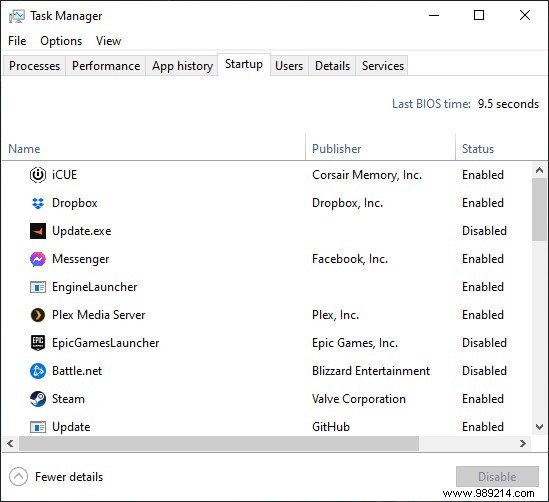Select the Plex Media Server name
549x502 pixels.
(x=98, y=315)
